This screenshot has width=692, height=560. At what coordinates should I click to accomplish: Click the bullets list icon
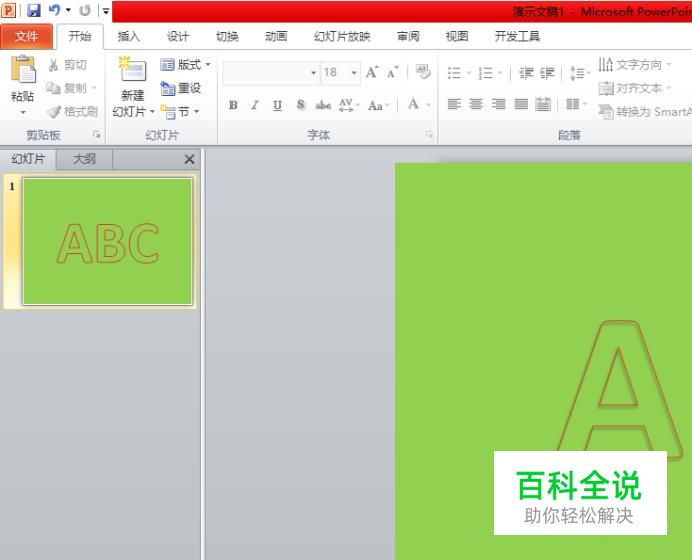point(454,73)
